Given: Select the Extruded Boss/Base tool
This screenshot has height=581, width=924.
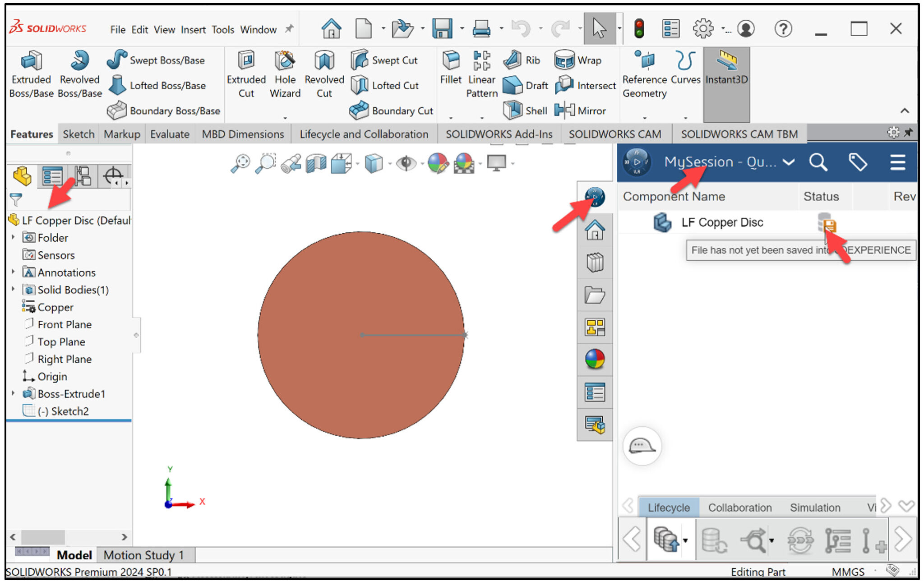Looking at the screenshot, I should click(30, 74).
